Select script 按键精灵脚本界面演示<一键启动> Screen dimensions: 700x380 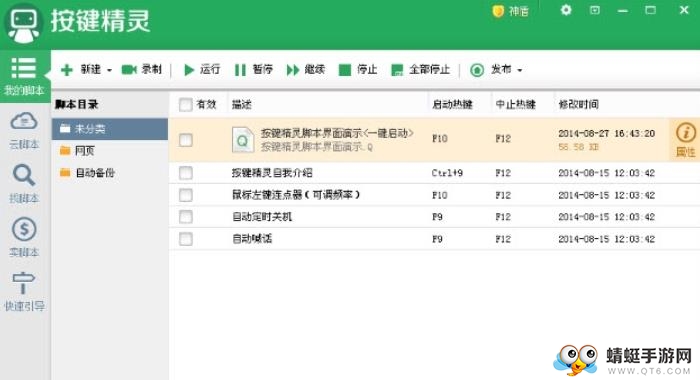coord(337,133)
